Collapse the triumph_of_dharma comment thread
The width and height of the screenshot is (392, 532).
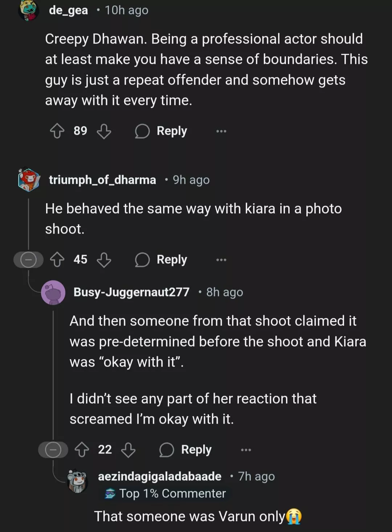(28, 260)
